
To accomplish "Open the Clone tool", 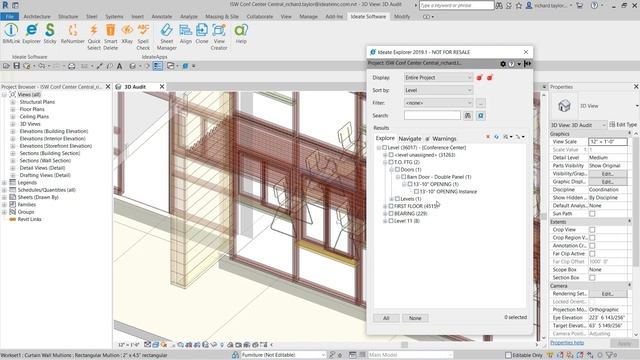I will click(202, 34).
